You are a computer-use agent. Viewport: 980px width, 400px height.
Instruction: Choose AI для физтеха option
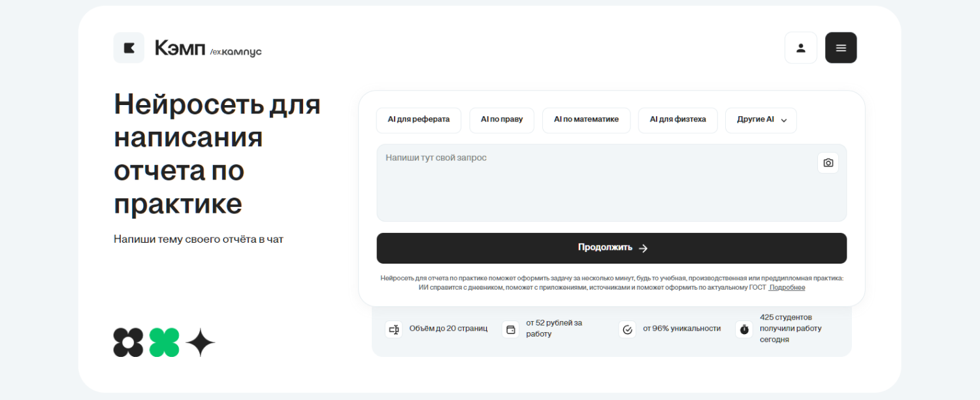678,120
